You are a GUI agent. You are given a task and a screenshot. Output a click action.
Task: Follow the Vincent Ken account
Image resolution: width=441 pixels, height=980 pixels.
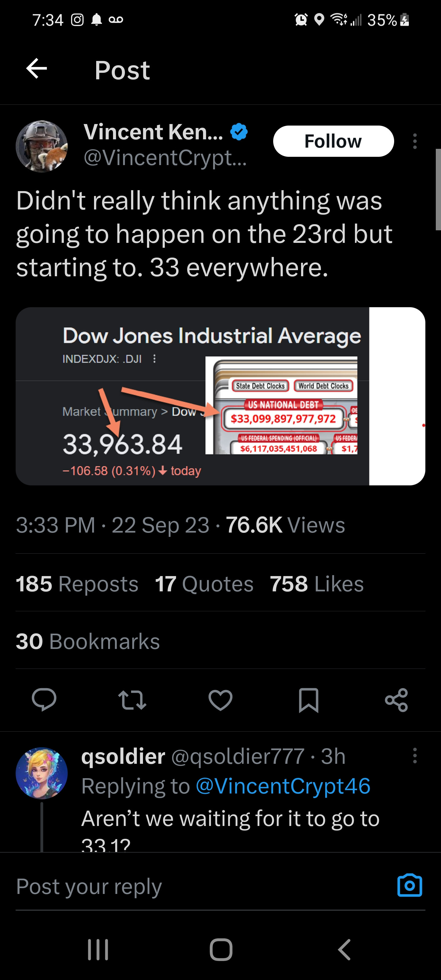click(333, 141)
